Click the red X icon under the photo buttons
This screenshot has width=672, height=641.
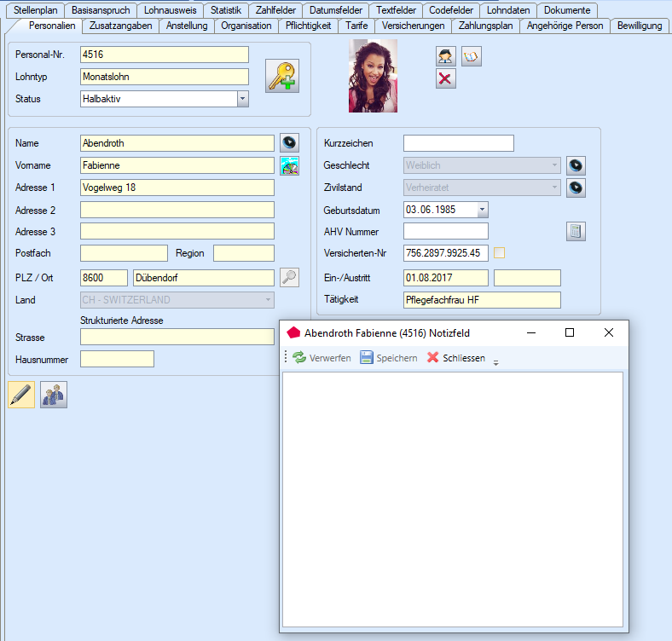445,79
